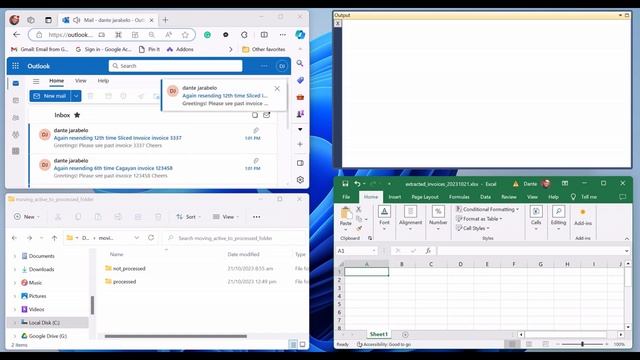This screenshot has height=360, width=640.
Task: Open the Sort menu in File Explorer
Action: (189, 217)
